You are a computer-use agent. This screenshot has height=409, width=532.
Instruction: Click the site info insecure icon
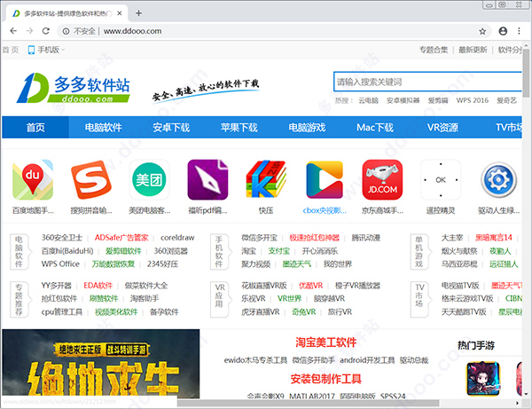(66, 31)
